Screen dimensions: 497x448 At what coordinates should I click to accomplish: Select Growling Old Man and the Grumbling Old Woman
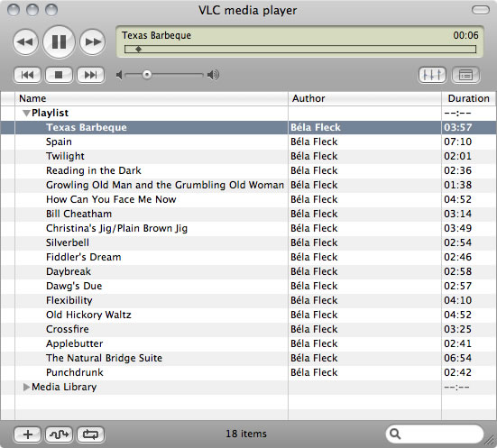(x=165, y=185)
